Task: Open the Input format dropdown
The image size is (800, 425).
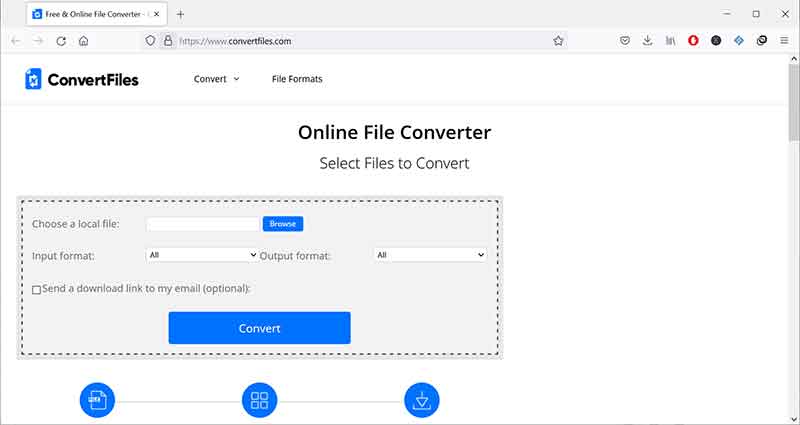Action: (202, 255)
